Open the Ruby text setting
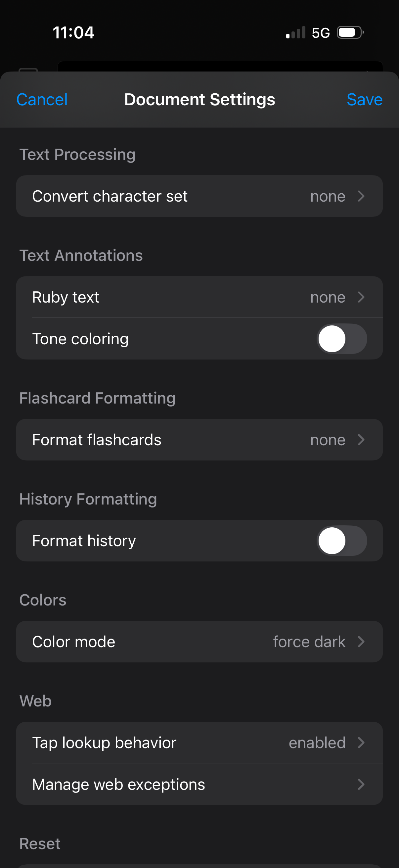This screenshot has height=868, width=399. pyautogui.click(x=199, y=297)
